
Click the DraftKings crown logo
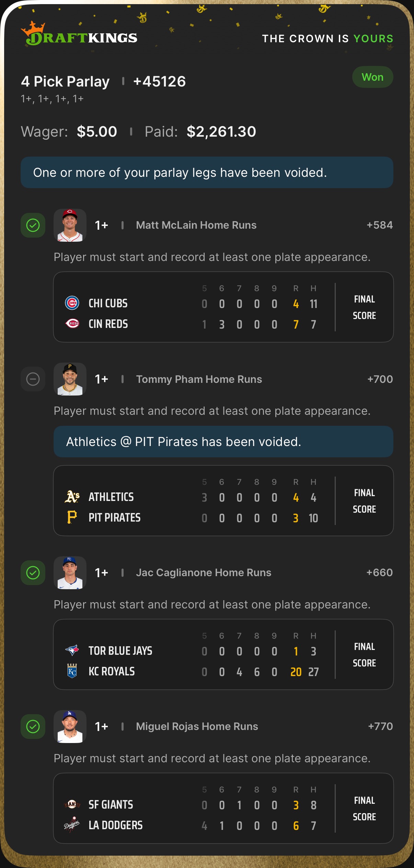click(x=33, y=30)
